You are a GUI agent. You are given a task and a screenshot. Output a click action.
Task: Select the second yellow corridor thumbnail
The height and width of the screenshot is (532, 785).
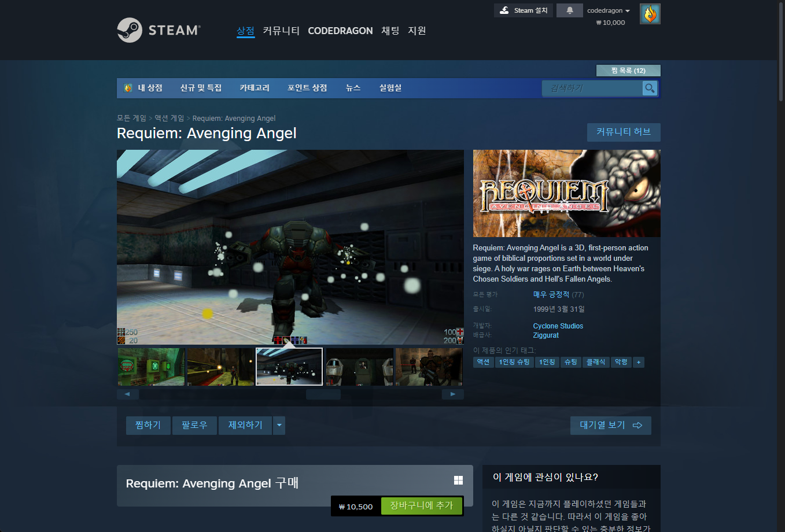220,367
